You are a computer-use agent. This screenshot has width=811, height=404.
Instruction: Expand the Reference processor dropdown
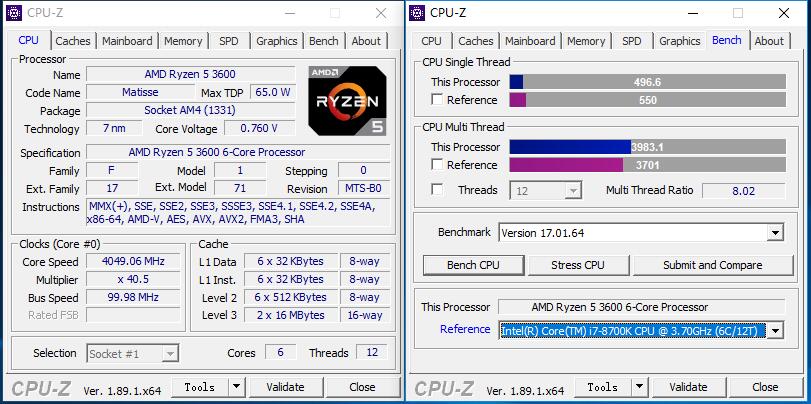[x=775, y=330]
